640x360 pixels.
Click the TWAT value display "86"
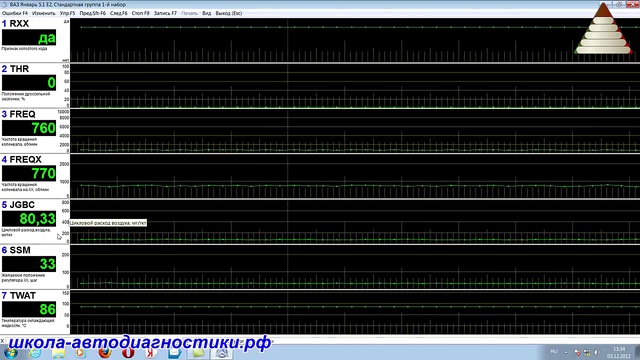point(29,309)
